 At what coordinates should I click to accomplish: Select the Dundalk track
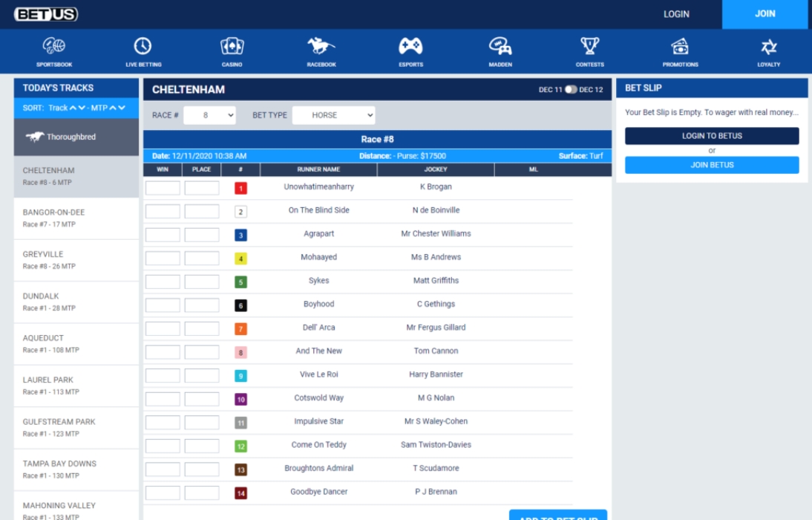point(76,302)
